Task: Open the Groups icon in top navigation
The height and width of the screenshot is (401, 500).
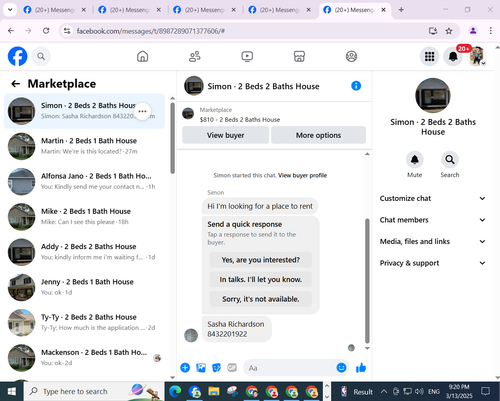Action: click(351, 56)
